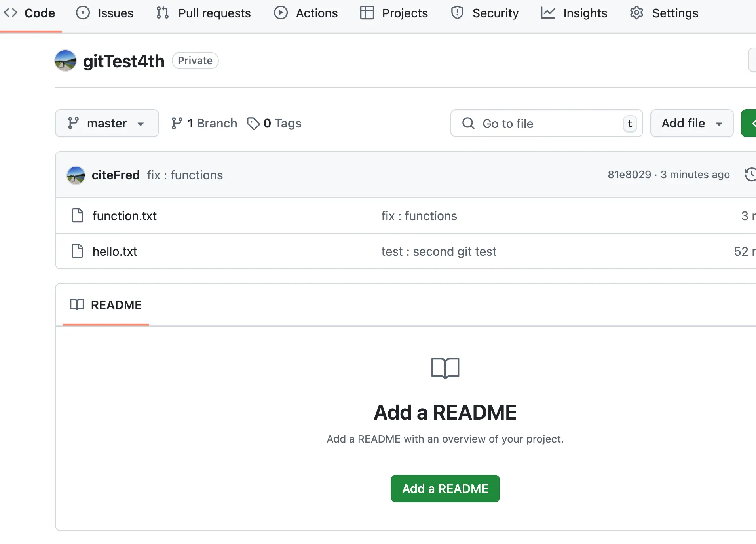
Task: Click the function.txt file icon
Action: pos(77,216)
